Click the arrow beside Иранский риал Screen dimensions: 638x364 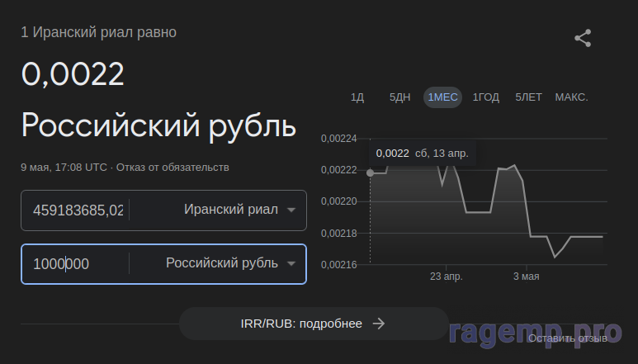click(291, 210)
